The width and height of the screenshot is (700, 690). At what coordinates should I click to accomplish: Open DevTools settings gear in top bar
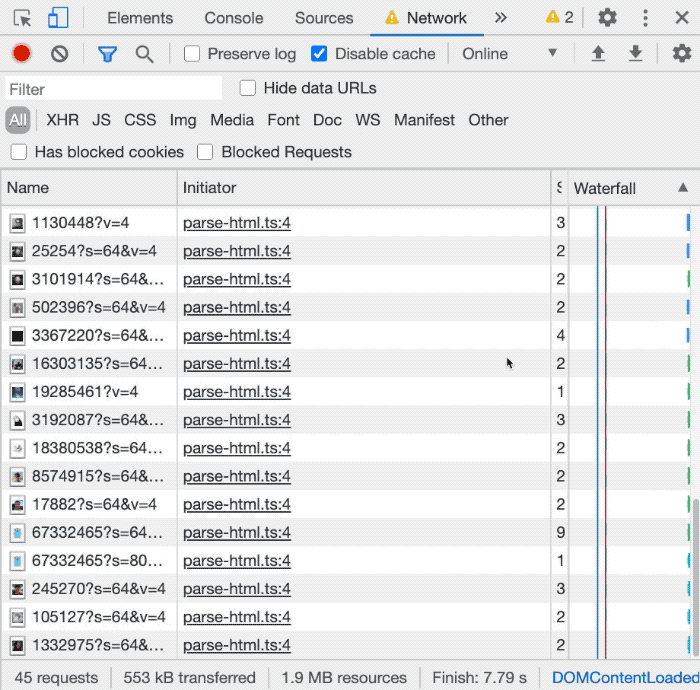(606, 18)
